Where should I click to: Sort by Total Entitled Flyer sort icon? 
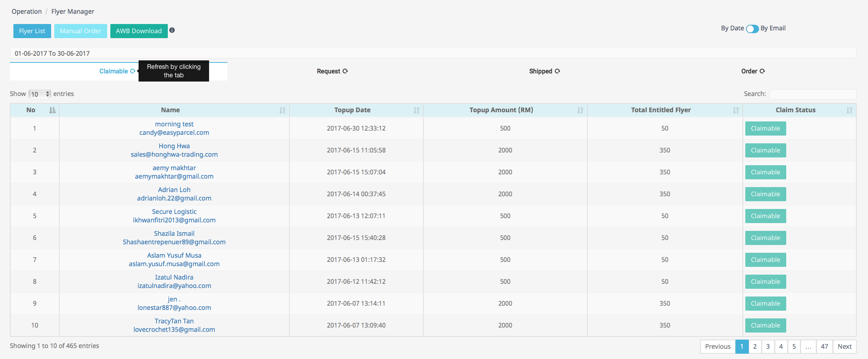[x=736, y=110]
